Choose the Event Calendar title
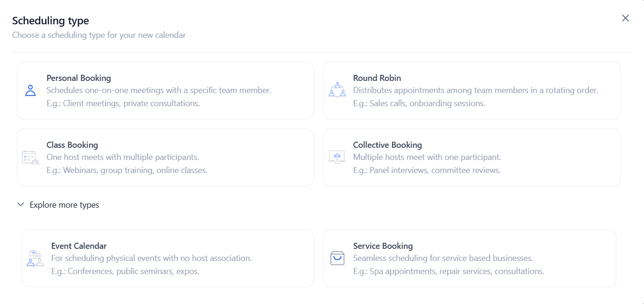This screenshot has height=304, width=644. (x=79, y=246)
